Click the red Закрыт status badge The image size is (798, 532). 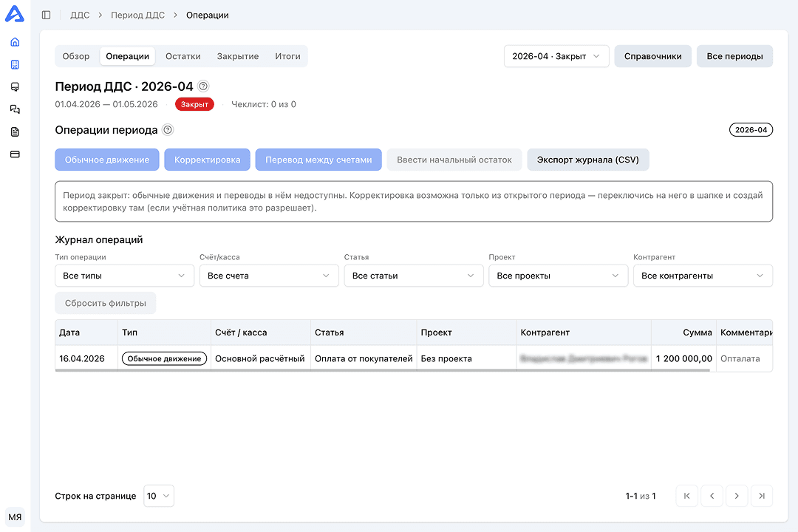194,104
